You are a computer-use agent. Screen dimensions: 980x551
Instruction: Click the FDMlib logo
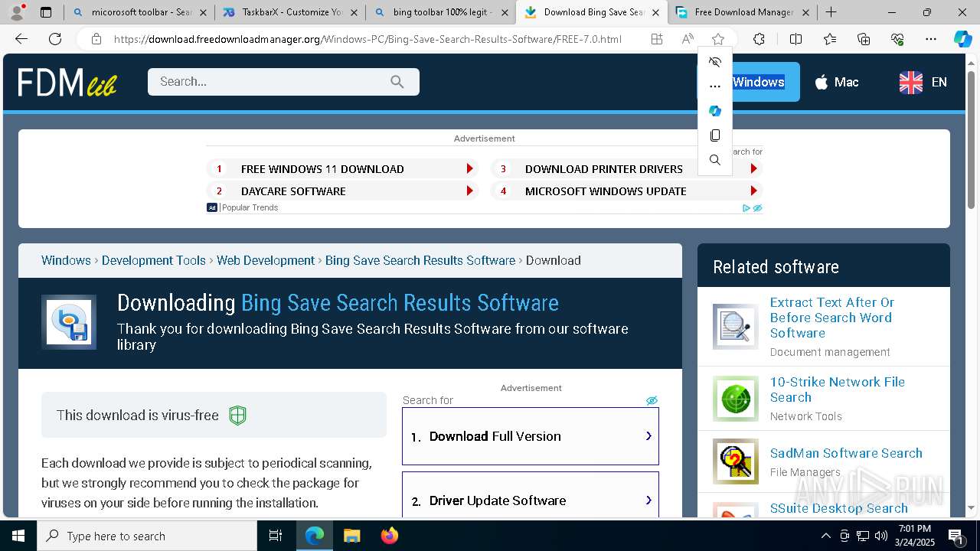[67, 82]
